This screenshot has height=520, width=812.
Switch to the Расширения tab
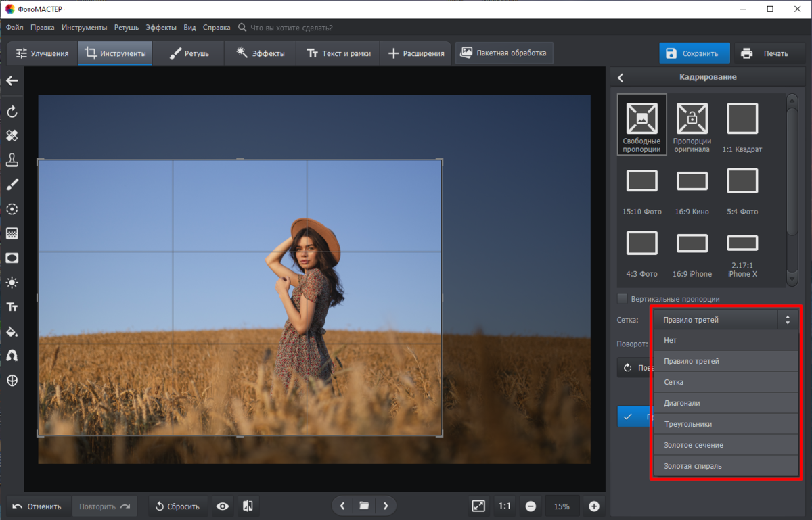[416, 53]
